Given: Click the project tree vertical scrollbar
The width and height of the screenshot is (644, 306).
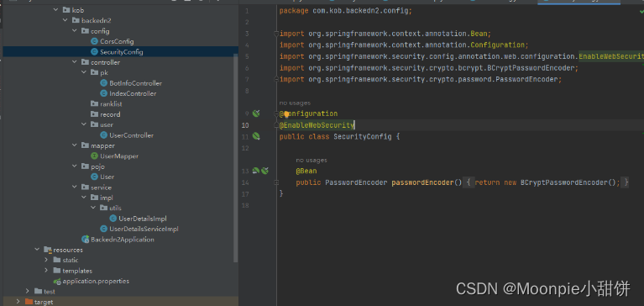Looking at the screenshot, I should [236, 158].
